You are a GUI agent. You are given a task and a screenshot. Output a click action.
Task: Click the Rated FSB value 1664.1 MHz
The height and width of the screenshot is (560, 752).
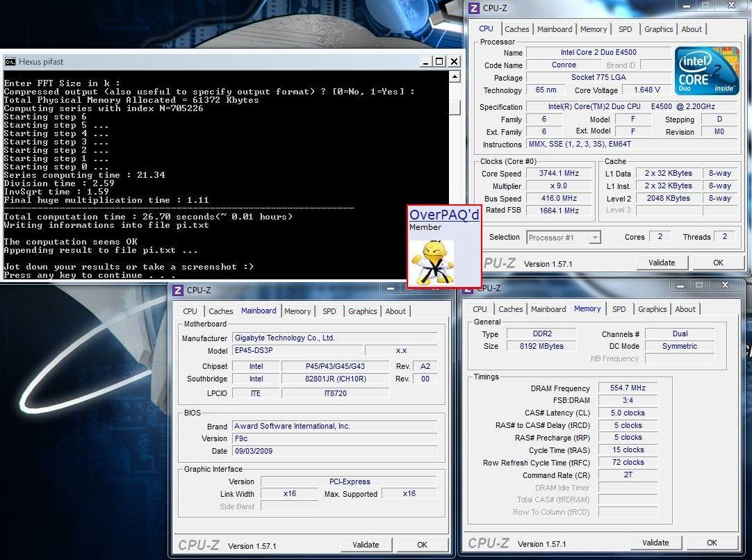click(558, 211)
